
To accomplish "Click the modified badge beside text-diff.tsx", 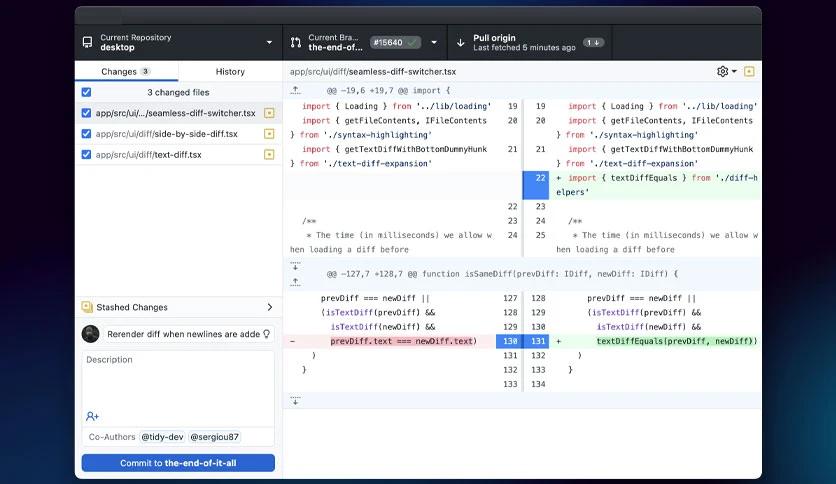I will [x=269, y=155].
